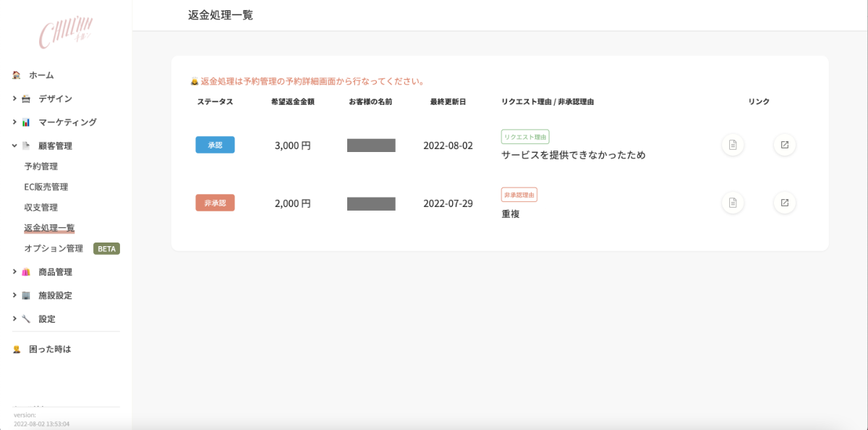This screenshot has height=430, width=868.
Task: Expand the 施設設定 sidebar section
Action: pos(14,295)
